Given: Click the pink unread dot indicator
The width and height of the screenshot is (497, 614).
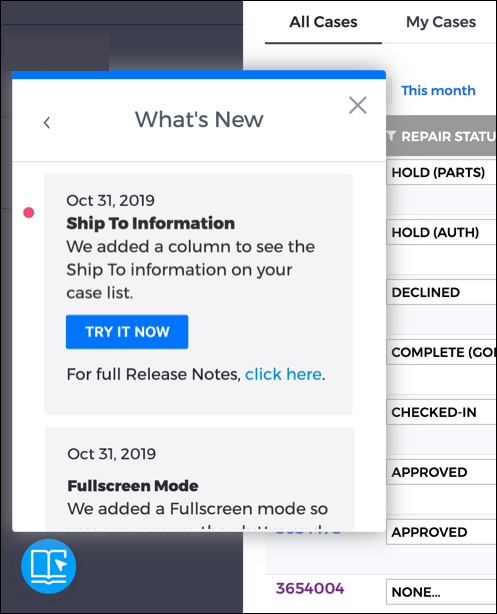Looking at the screenshot, I should point(29,212).
